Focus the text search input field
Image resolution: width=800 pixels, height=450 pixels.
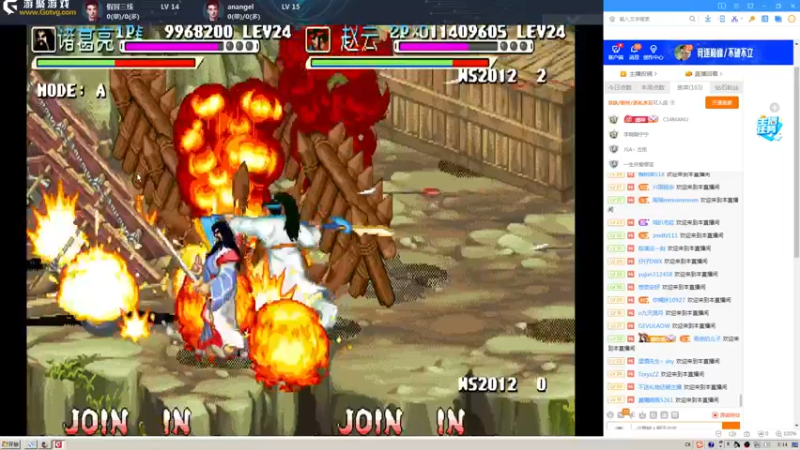652,19
